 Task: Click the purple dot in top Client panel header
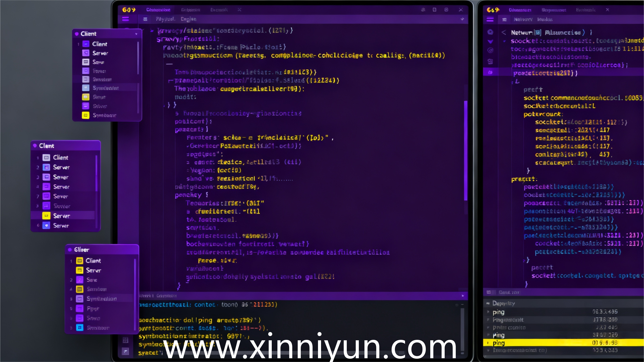[x=77, y=34]
